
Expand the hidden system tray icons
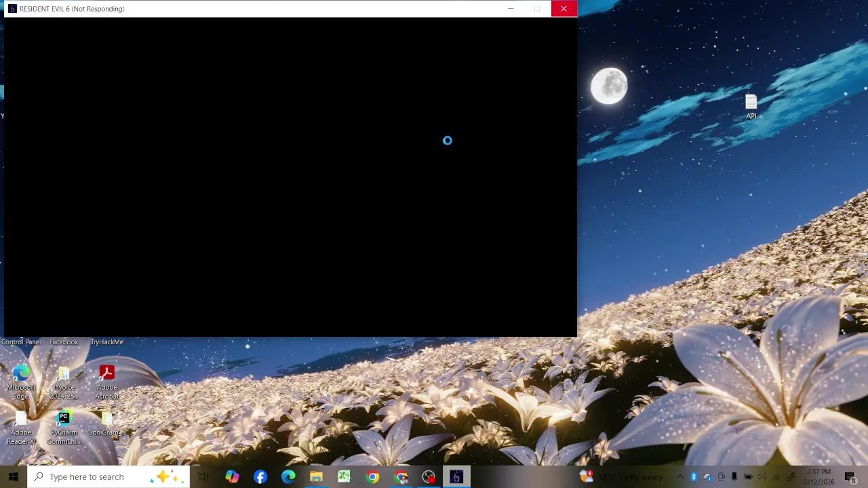coord(680,476)
